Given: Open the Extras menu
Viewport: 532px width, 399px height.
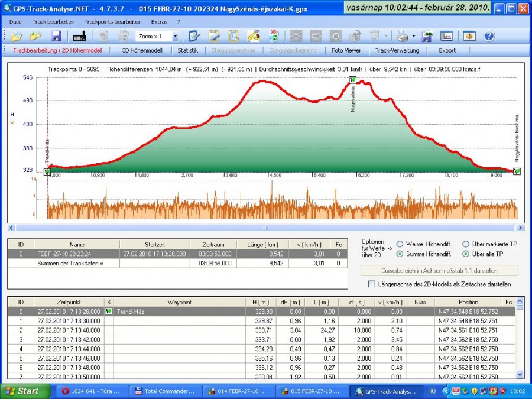Looking at the screenshot, I should click(x=159, y=21).
